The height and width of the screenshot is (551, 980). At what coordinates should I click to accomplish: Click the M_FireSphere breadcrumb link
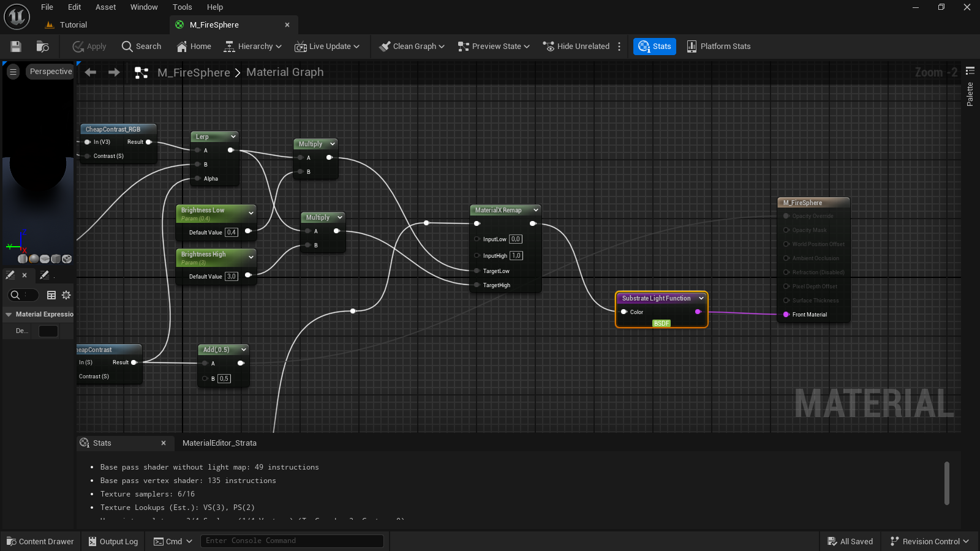tap(194, 72)
